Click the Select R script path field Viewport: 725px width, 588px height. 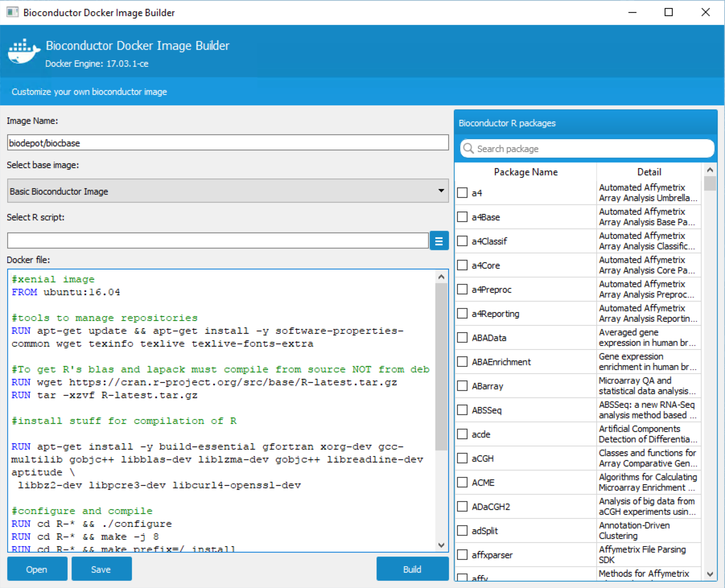click(218, 241)
